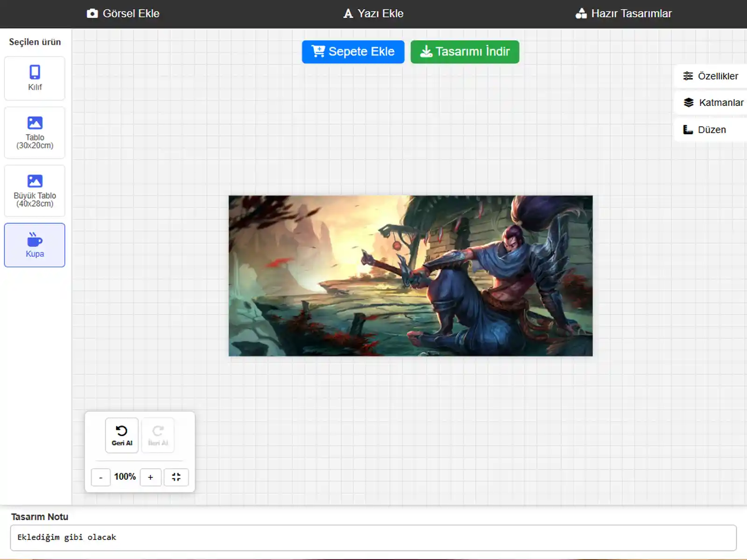Click Yazı Ekle to add text
747x560 pixels.
tap(373, 14)
